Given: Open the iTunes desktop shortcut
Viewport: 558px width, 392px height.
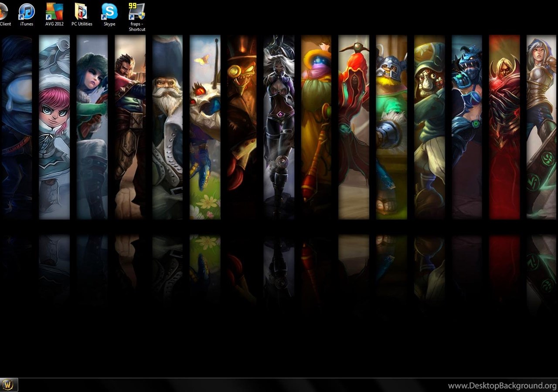Looking at the screenshot, I should pos(27,13).
